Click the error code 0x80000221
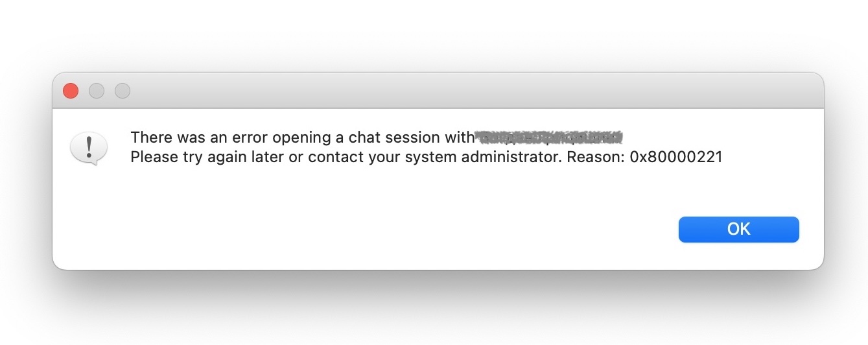 [x=676, y=157]
